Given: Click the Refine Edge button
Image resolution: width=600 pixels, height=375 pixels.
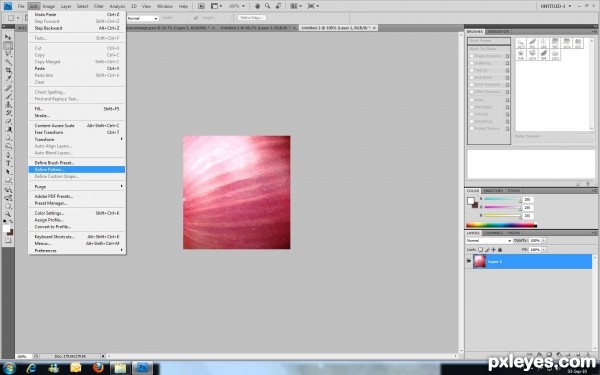Looking at the screenshot, I should tap(252, 18).
